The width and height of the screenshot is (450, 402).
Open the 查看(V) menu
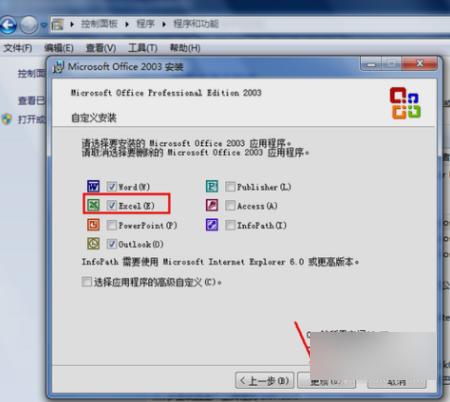(101, 48)
